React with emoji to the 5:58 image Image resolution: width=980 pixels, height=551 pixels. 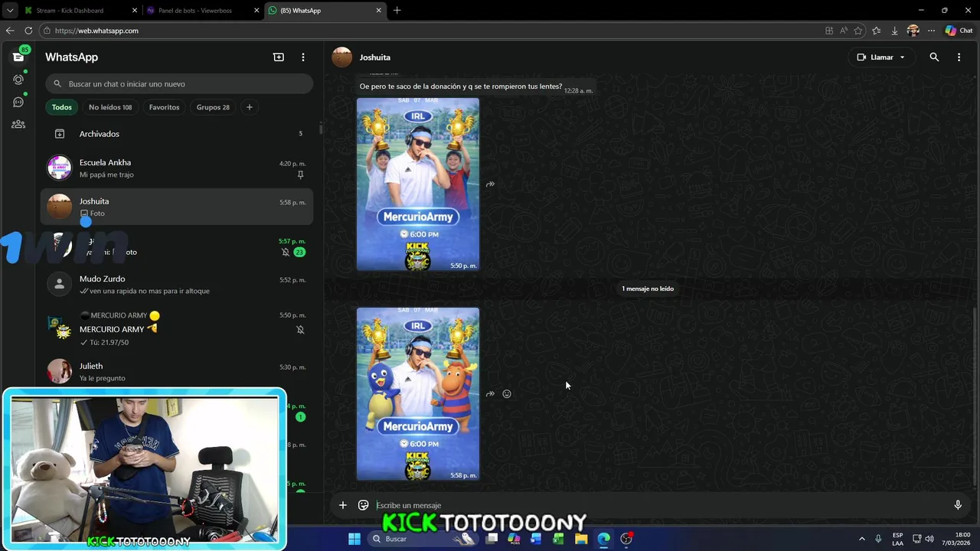507,394
